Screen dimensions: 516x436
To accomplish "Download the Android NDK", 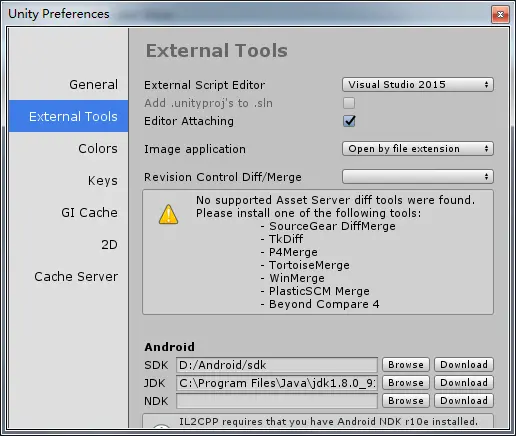I will coord(464,401).
